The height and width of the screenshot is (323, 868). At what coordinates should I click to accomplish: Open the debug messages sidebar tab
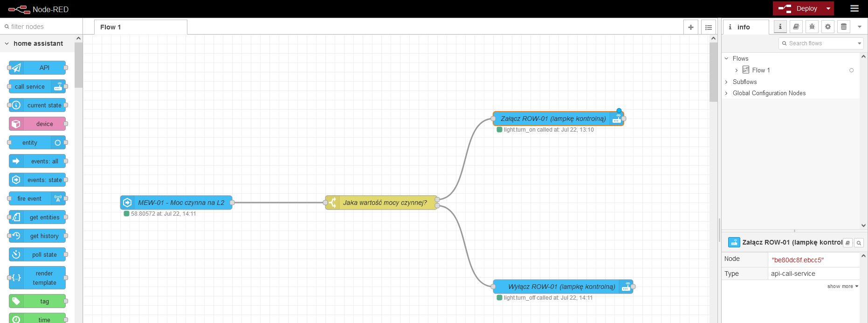coord(812,27)
